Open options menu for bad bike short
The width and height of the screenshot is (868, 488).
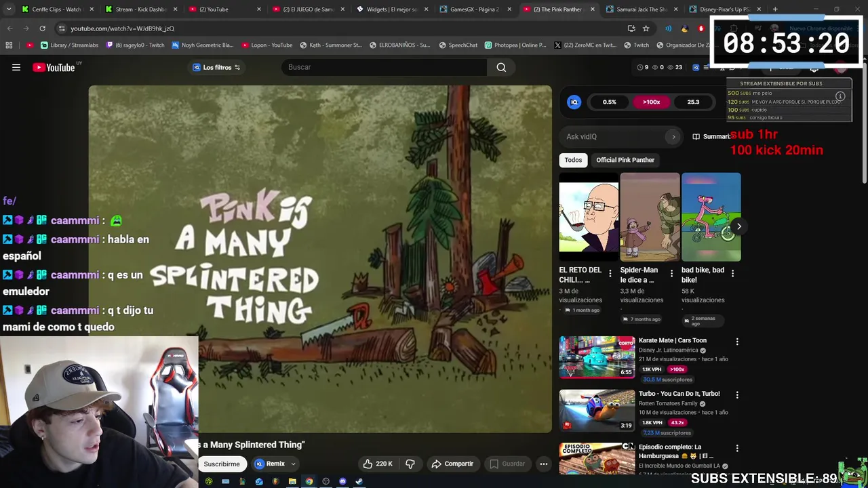pos(732,274)
